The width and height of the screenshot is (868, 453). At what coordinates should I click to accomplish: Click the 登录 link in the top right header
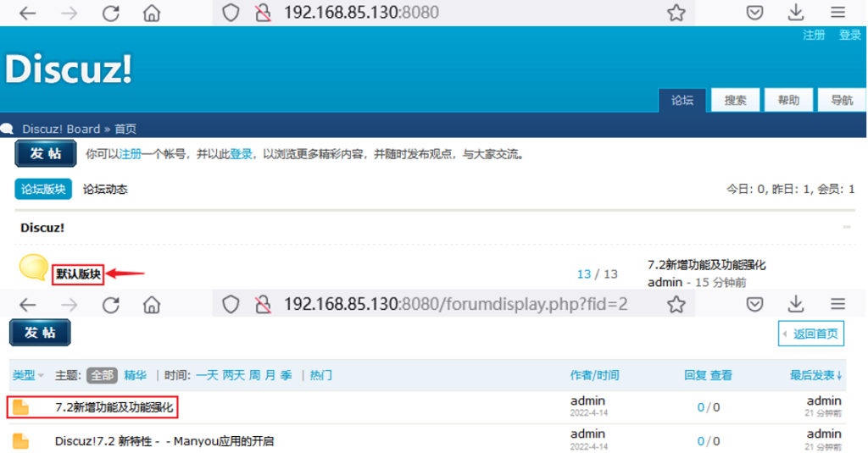849,35
